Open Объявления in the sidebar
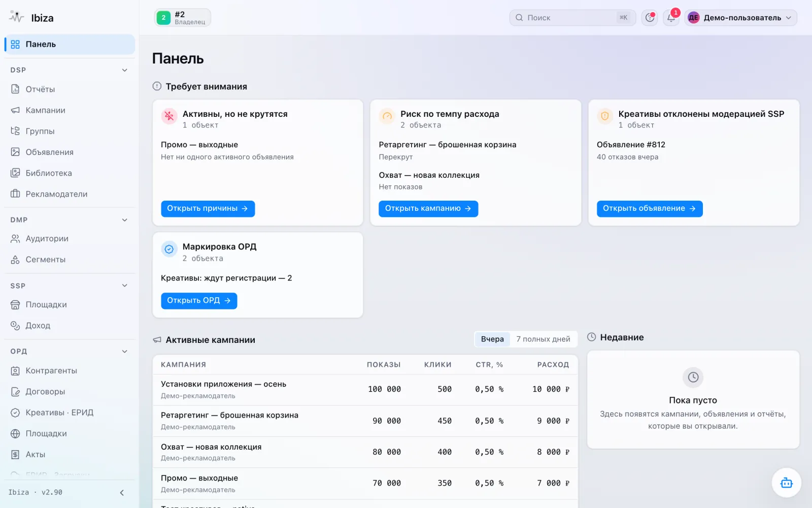 click(x=70, y=152)
